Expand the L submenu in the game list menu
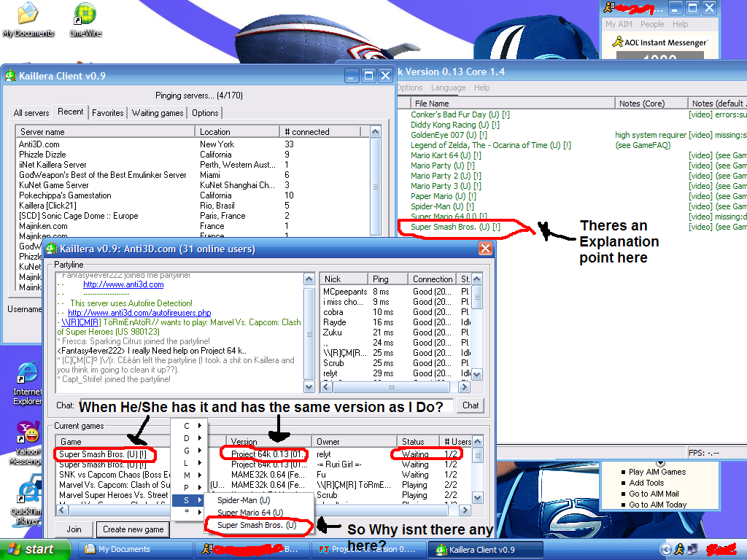The image size is (747, 560). [187, 463]
